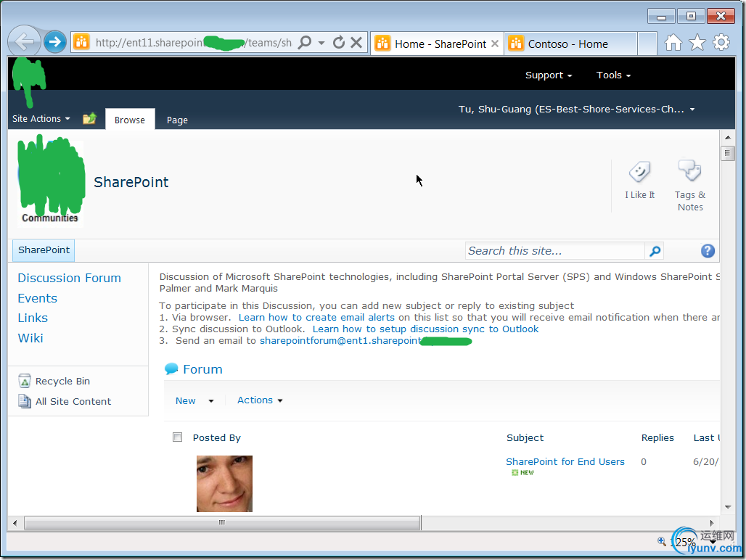Refresh the page with reload icon

(x=339, y=43)
